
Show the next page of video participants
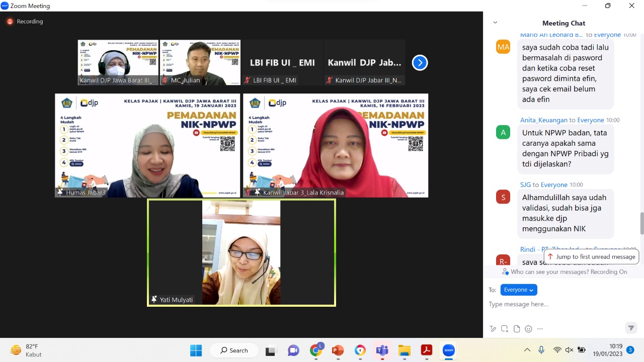tap(420, 63)
